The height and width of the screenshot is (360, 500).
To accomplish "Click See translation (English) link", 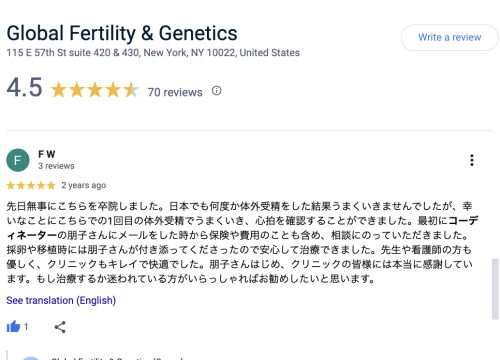I will pyautogui.click(x=61, y=300).
